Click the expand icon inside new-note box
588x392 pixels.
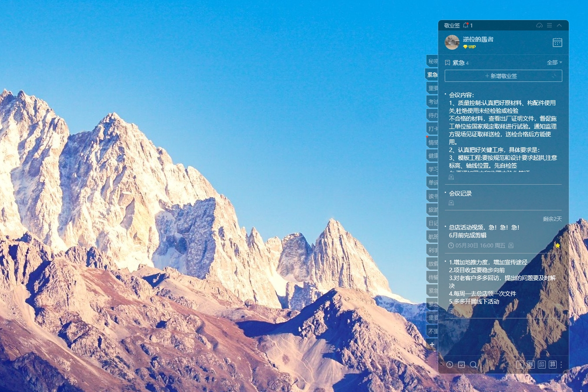pos(554,76)
